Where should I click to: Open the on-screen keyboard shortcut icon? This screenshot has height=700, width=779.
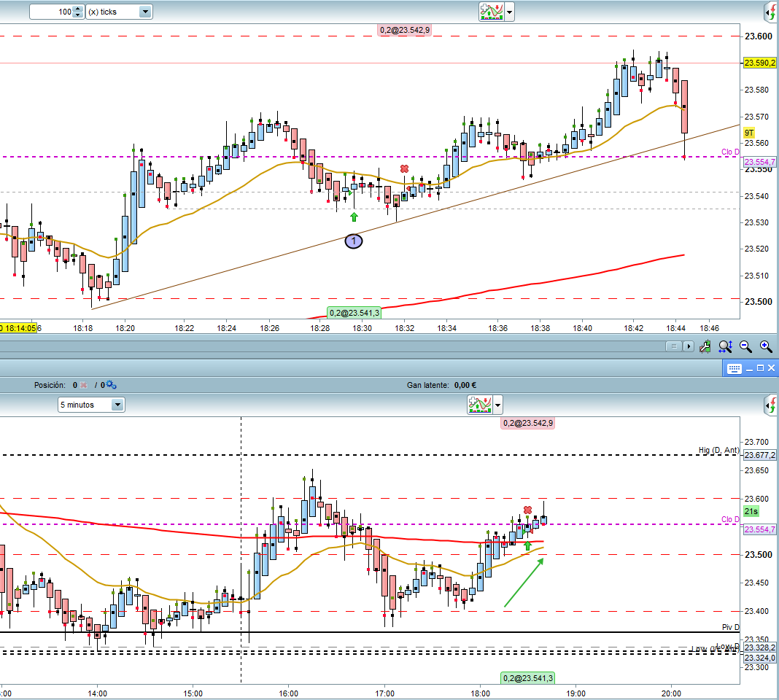pyautogui.click(x=735, y=368)
